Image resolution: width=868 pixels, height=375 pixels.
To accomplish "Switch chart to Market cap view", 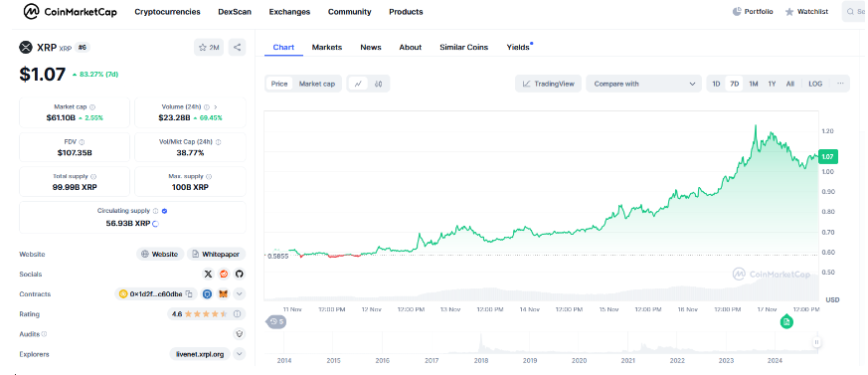I will coord(317,84).
